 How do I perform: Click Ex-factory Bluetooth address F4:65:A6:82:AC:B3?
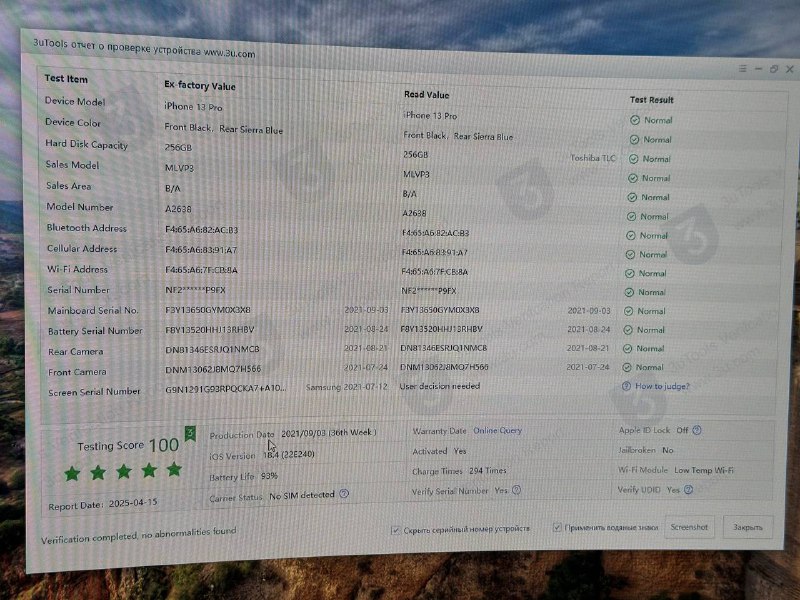tap(202, 230)
